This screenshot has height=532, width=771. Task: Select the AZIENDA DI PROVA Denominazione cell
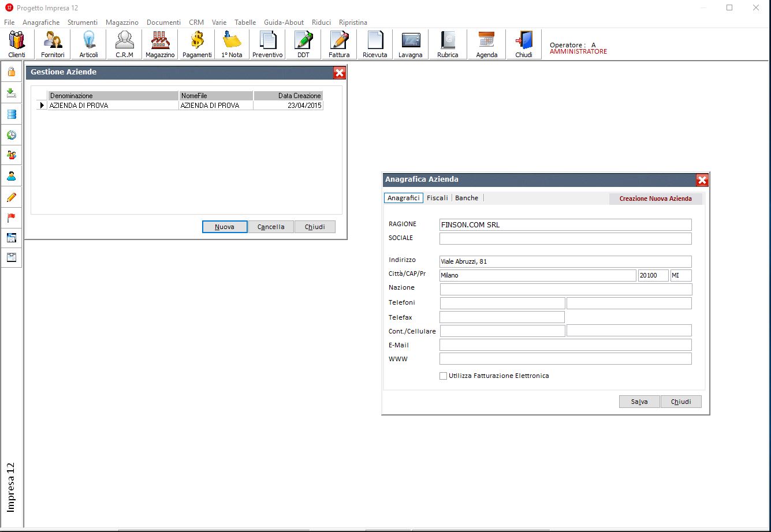113,106
